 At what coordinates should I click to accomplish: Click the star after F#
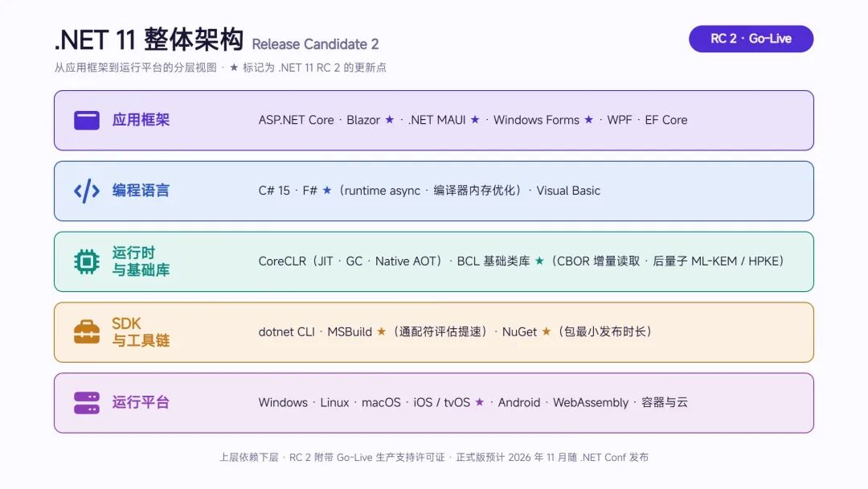(327, 191)
